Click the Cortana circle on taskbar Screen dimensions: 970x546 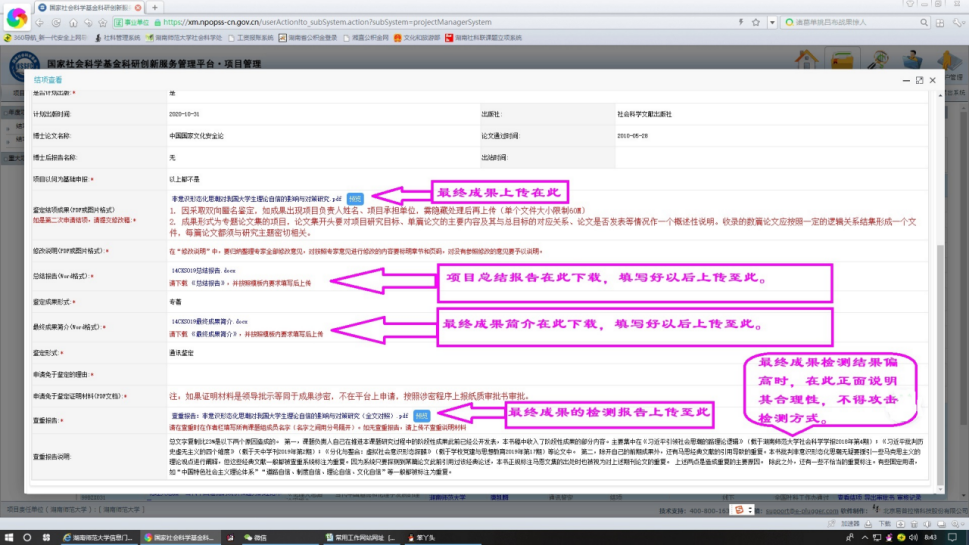27,538
